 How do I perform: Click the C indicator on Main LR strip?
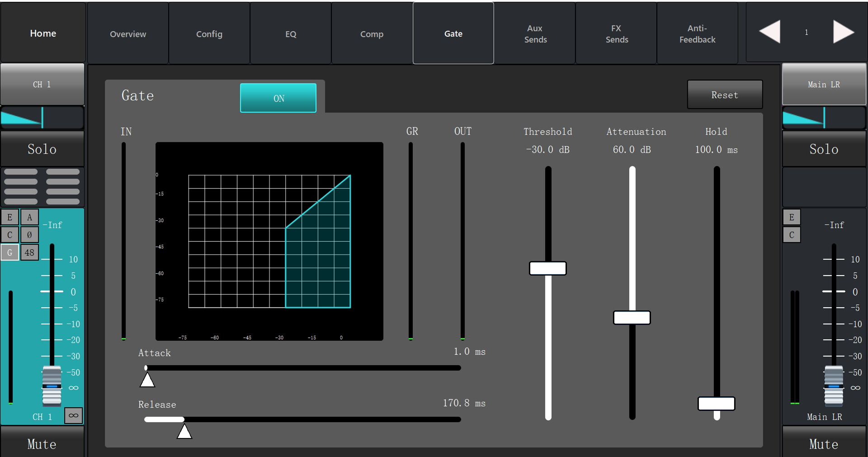pos(792,234)
